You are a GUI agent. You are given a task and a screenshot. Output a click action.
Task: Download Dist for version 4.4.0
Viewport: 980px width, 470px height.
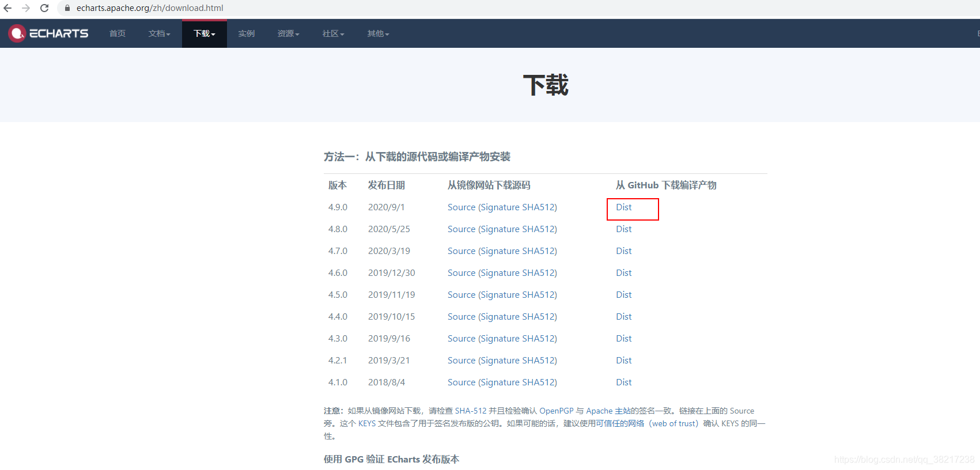point(623,317)
